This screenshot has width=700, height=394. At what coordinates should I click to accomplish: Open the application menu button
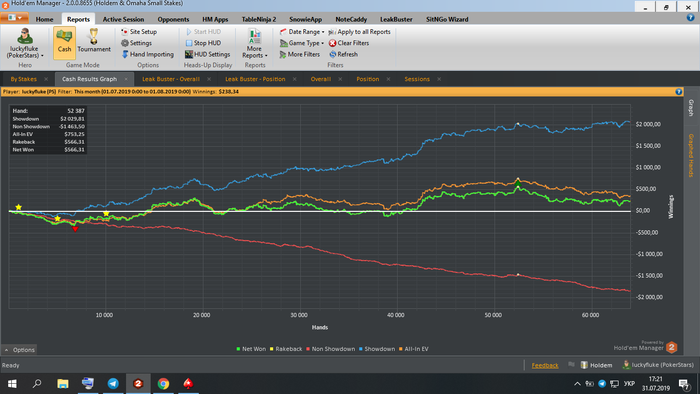[15, 18]
